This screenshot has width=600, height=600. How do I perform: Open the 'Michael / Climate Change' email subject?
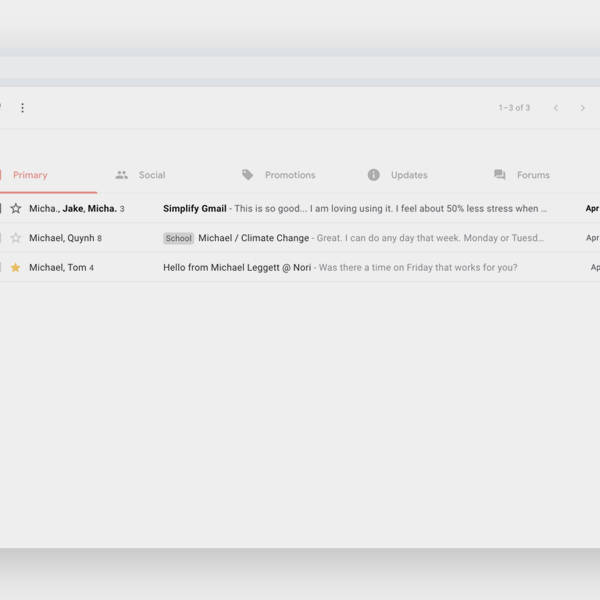(x=253, y=238)
